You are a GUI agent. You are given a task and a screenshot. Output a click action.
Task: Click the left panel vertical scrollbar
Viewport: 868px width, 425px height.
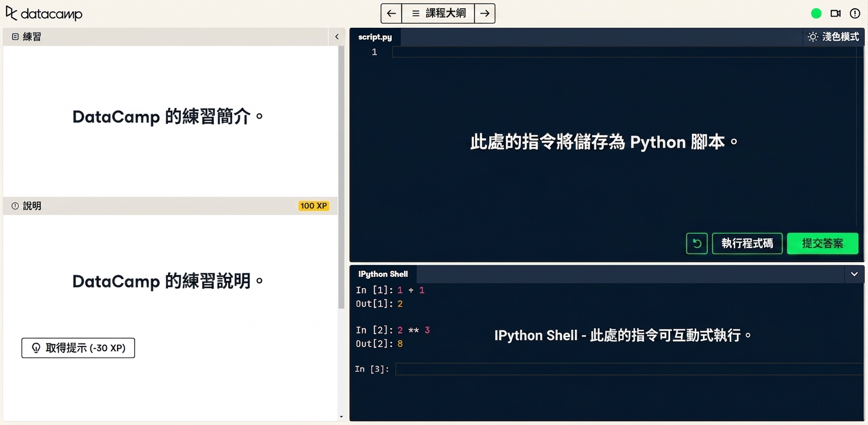[341, 177]
